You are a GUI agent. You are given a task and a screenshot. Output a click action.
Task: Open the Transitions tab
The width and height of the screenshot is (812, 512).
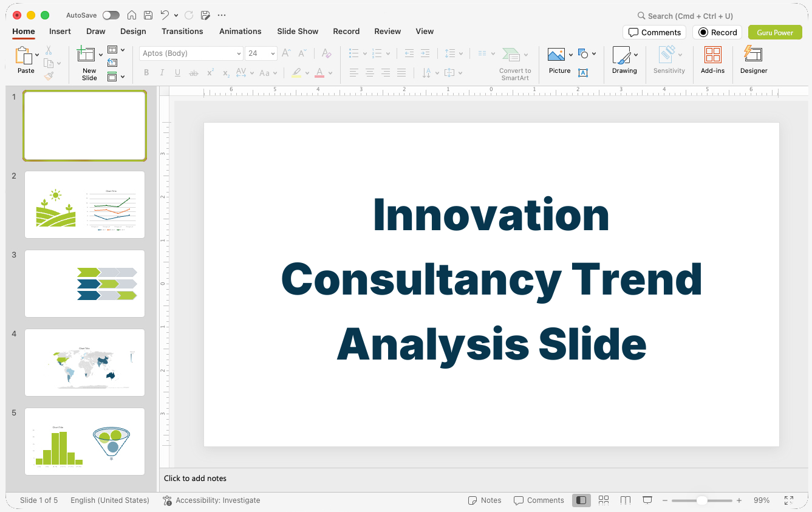point(182,31)
